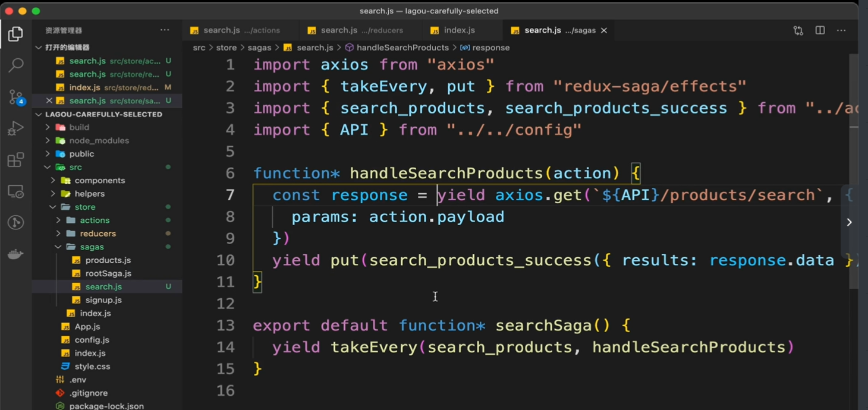Open search.js src/store/re... in open editors
This screenshot has height=410, width=868.
click(x=107, y=74)
